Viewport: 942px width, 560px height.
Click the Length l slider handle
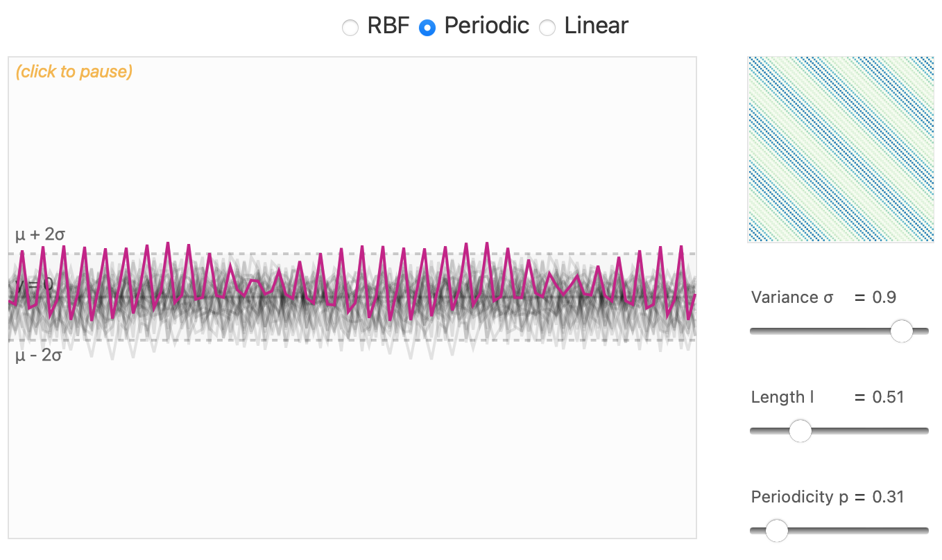[x=800, y=431]
